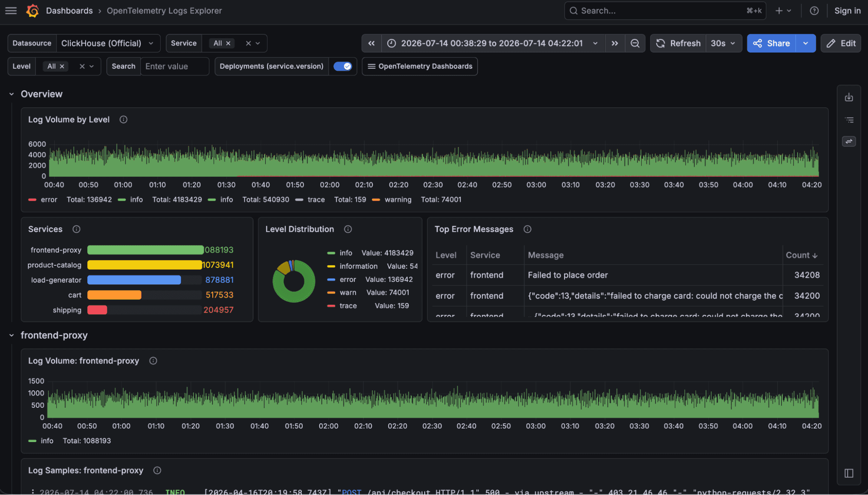Sort table by Count column
868x495 pixels.
(x=802, y=255)
